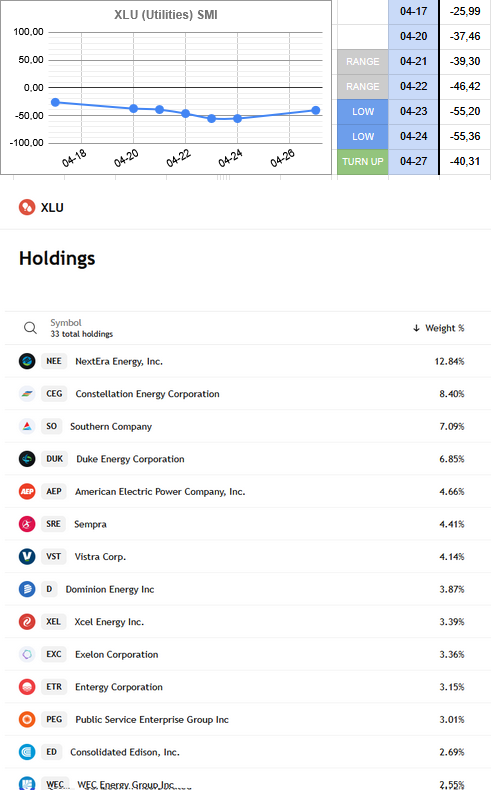Click the Symbol search field

click(x=82, y=328)
